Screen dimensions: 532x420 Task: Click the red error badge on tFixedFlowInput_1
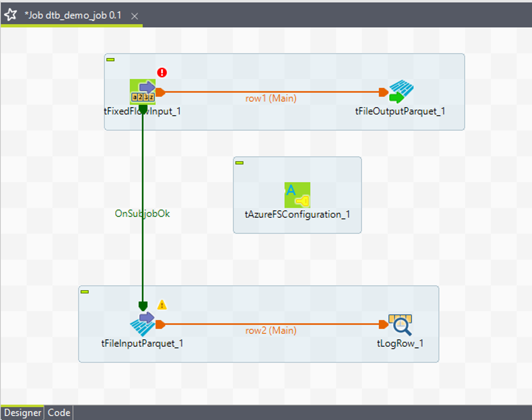tap(162, 72)
